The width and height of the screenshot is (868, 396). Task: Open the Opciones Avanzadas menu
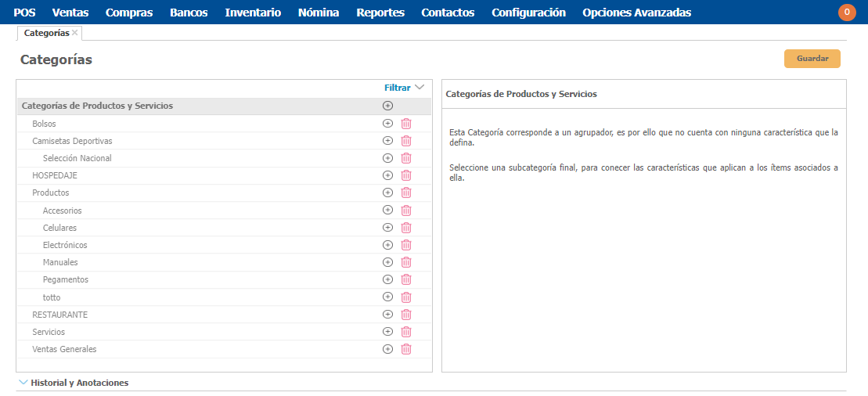coord(636,13)
